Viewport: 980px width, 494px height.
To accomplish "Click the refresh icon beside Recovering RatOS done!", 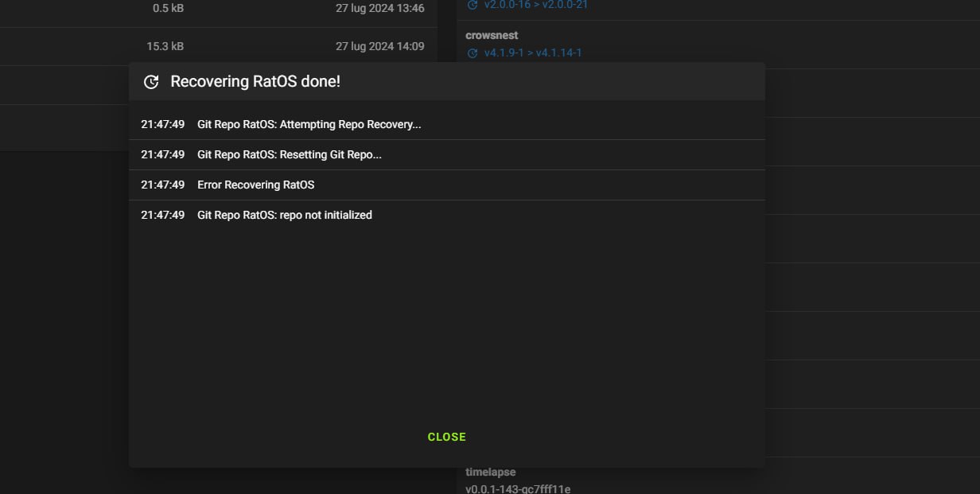I will pos(151,82).
